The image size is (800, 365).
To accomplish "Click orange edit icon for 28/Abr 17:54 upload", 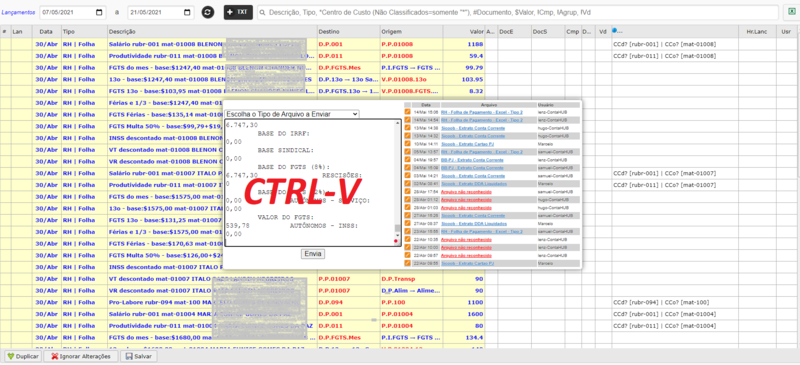I will (408, 191).
